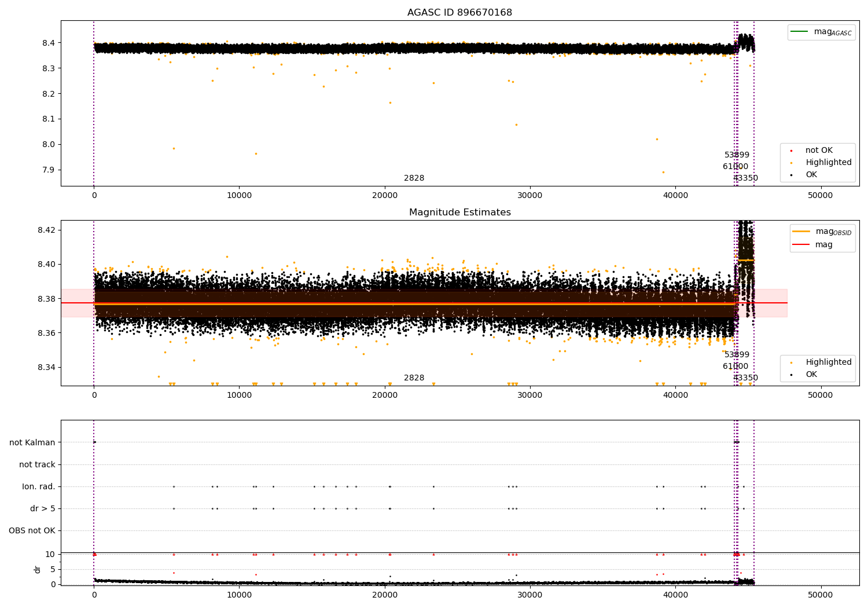Click x-tick "30000" under the bottom plot

529,595
